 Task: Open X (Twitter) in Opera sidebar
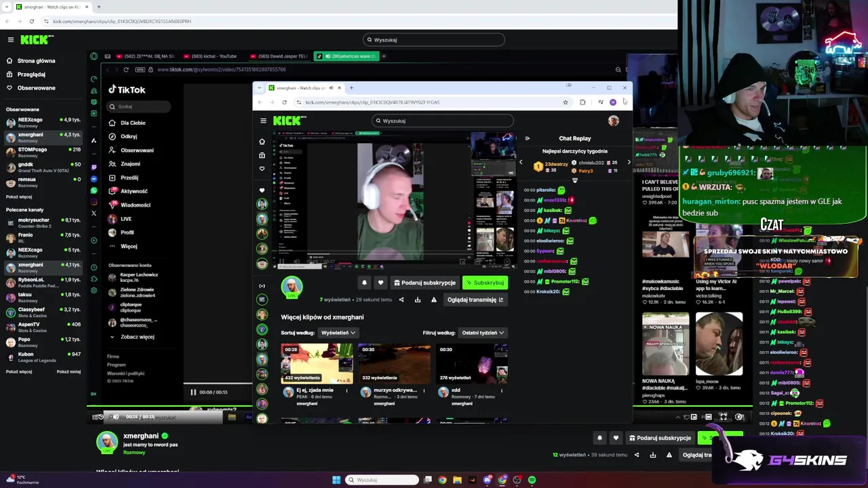(94, 213)
